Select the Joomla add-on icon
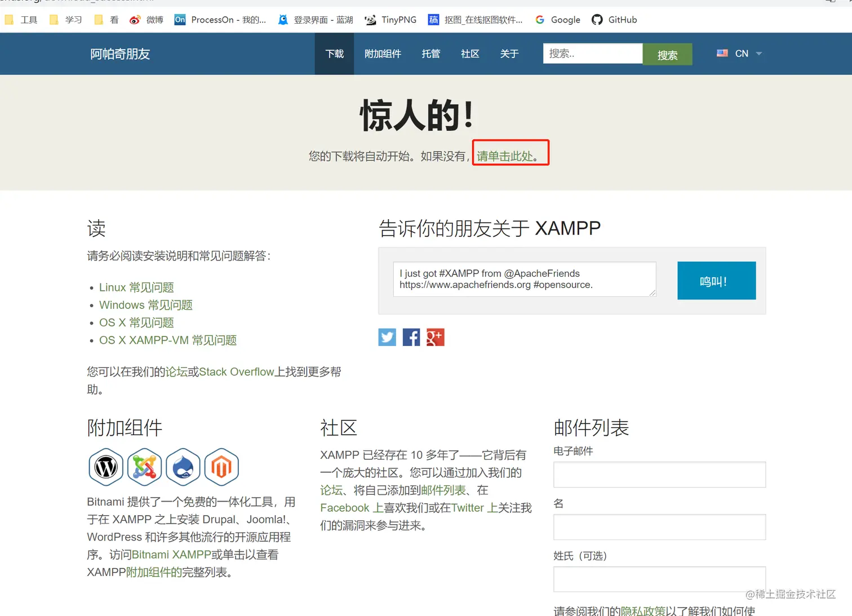 [145, 467]
